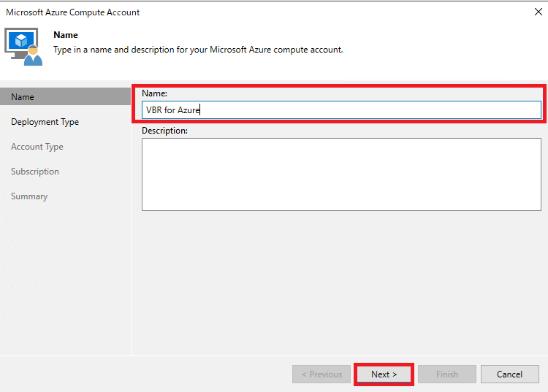Click the Azure compute account wizard icon
Screen dimensions: 548x392
[23, 47]
